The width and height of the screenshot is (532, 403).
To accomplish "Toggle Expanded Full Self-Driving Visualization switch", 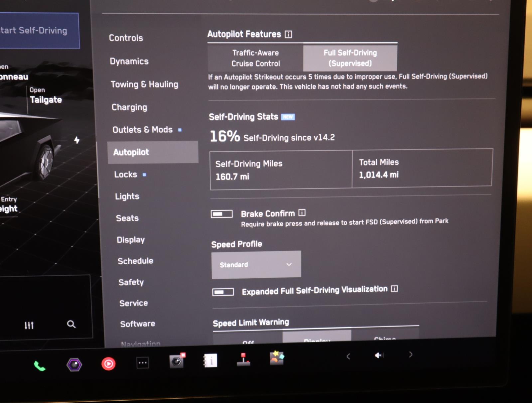I will 223,292.
